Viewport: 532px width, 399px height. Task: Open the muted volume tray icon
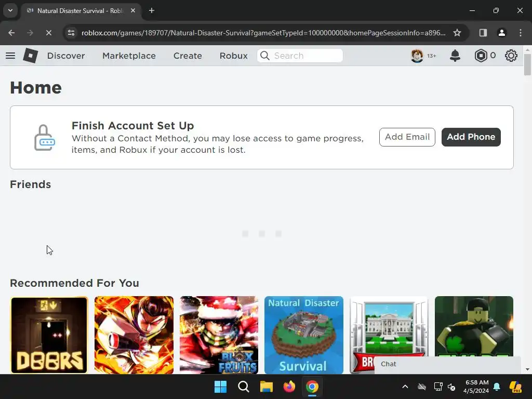(451, 387)
